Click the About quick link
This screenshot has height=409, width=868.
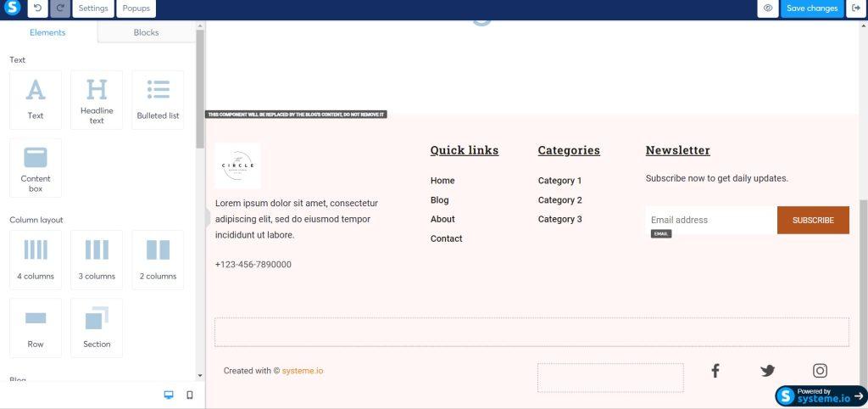(442, 219)
